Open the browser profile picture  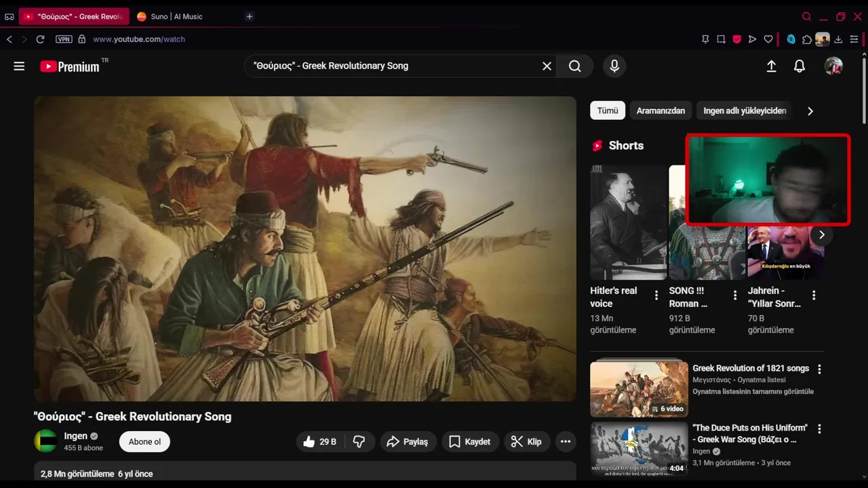[x=823, y=39]
